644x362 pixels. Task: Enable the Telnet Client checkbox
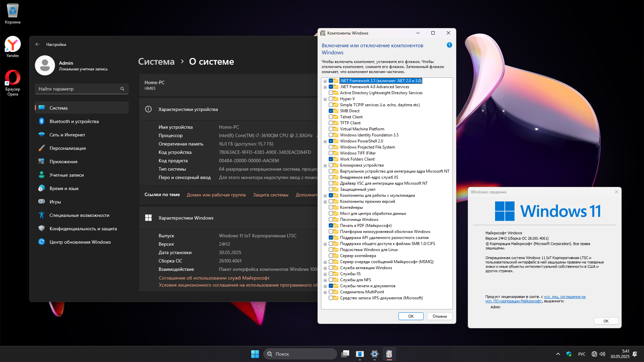(x=331, y=117)
